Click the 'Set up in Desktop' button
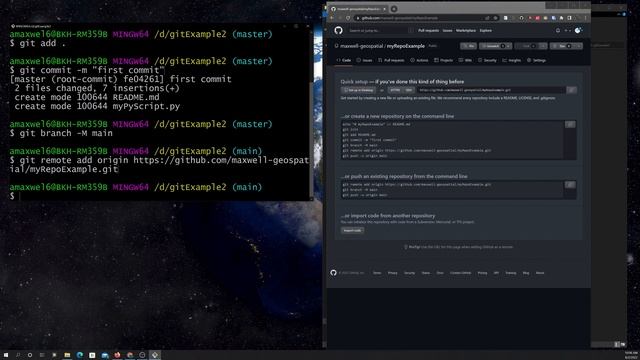The image size is (640, 360). coord(358,90)
